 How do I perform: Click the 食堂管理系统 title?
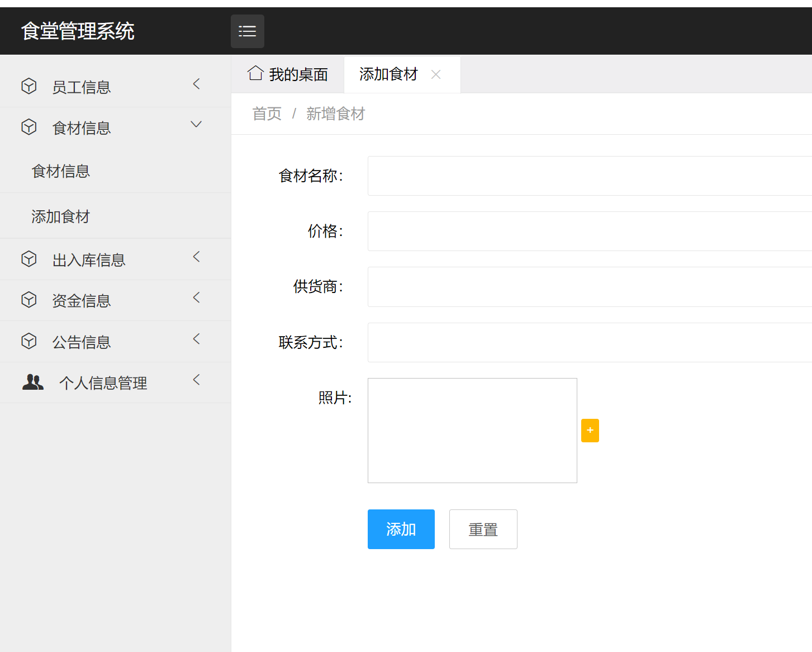(78, 31)
